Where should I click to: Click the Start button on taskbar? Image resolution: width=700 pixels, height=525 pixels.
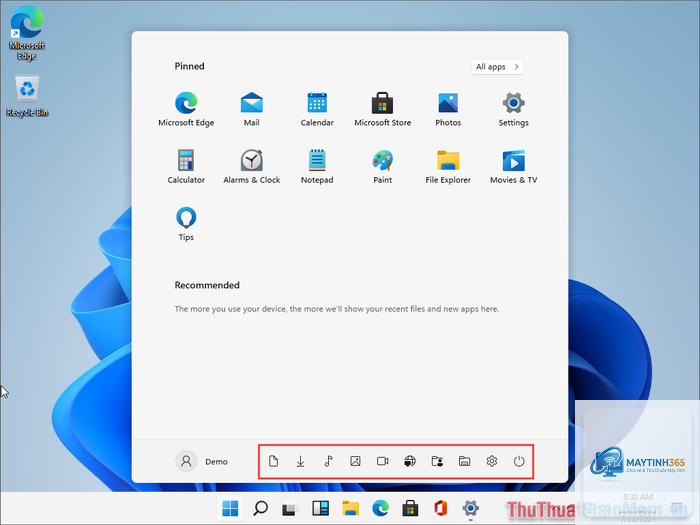coord(230,508)
